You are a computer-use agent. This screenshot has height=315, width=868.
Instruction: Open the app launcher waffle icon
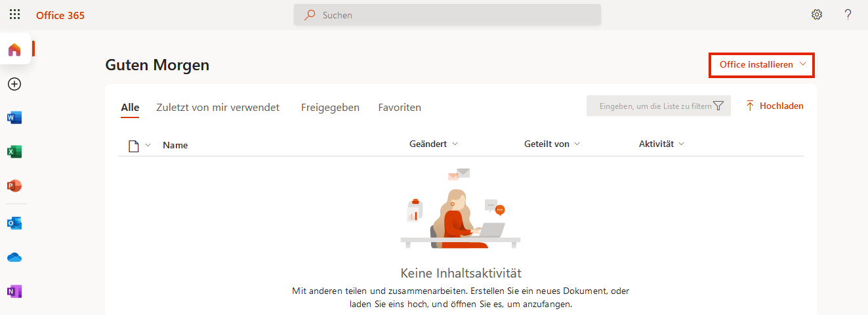tap(14, 14)
